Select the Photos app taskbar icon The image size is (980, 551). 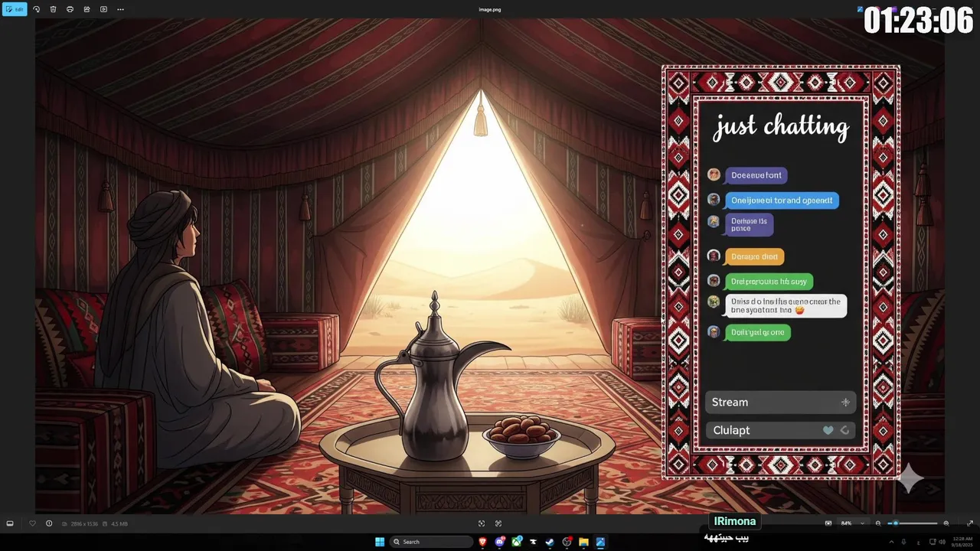[x=600, y=542]
